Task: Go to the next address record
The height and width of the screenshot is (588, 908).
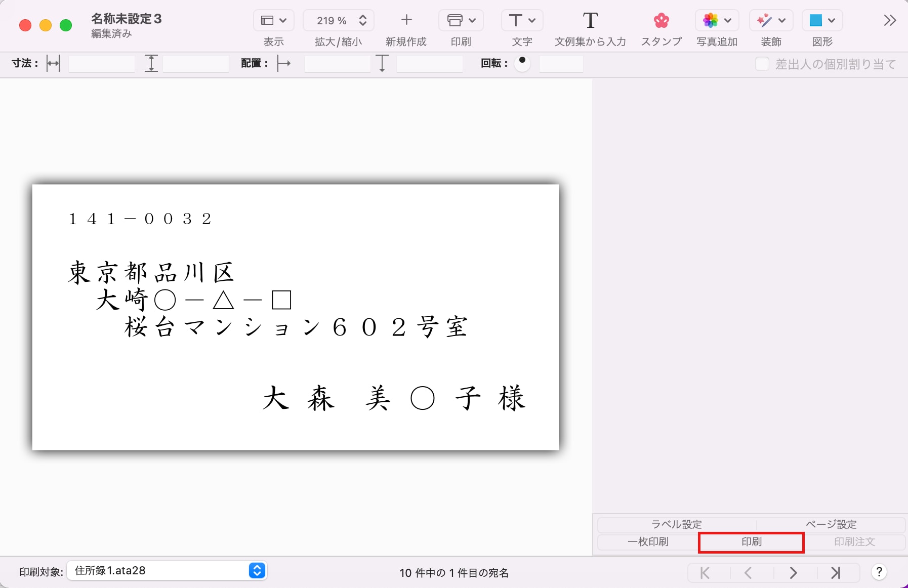Action: click(793, 573)
